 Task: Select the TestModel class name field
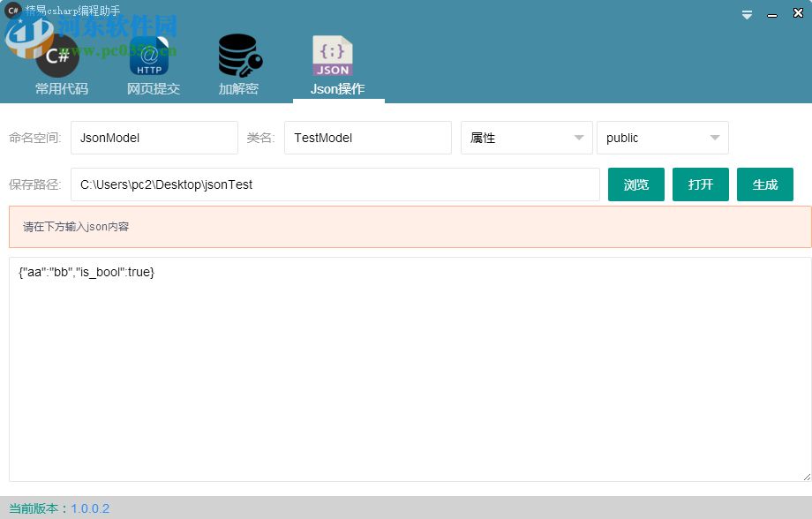click(x=367, y=138)
